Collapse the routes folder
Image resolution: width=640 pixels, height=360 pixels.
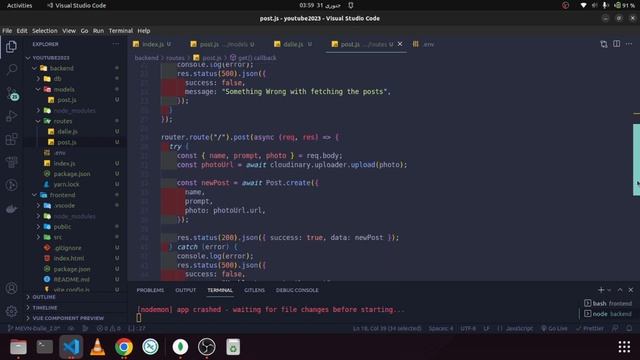click(x=62, y=121)
